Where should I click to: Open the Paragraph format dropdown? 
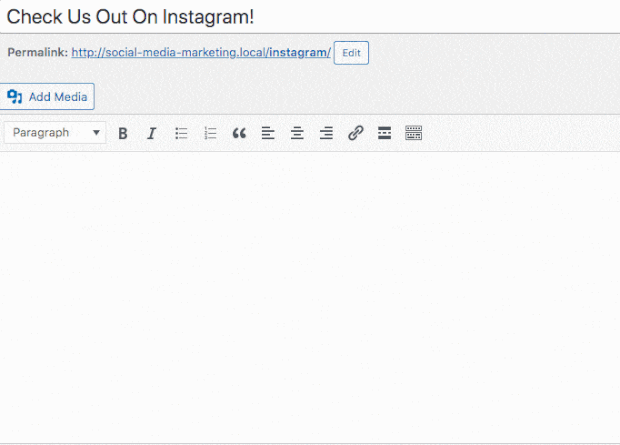(x=55, y=133)
